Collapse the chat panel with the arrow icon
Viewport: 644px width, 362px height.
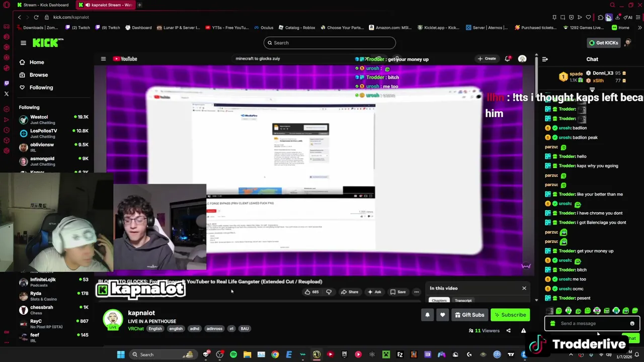(545, 59)
